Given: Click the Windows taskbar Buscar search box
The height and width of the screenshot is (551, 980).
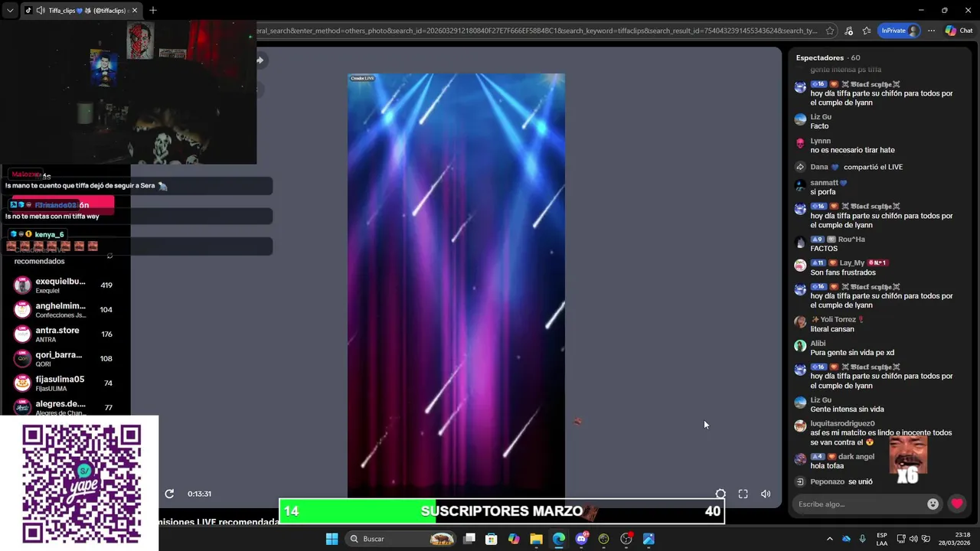Looking at the screenshot, I should click(x=401, y=539).
